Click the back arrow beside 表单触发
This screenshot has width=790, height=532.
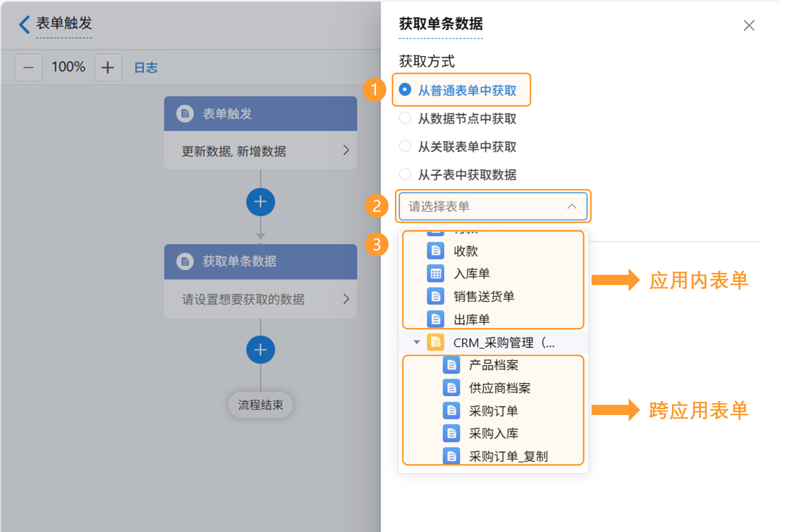point(24,24)
